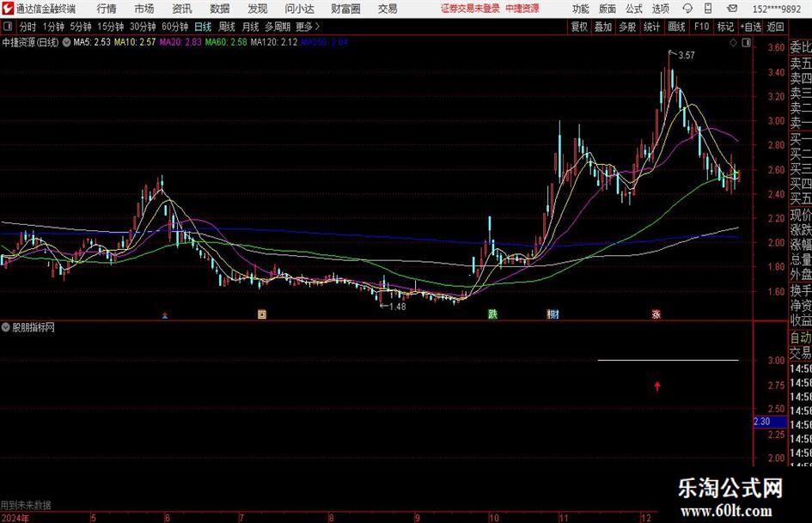Viewport: 812px width, 523px height.
Task: Open the 交易 menu
Action: tap(388, 9)
